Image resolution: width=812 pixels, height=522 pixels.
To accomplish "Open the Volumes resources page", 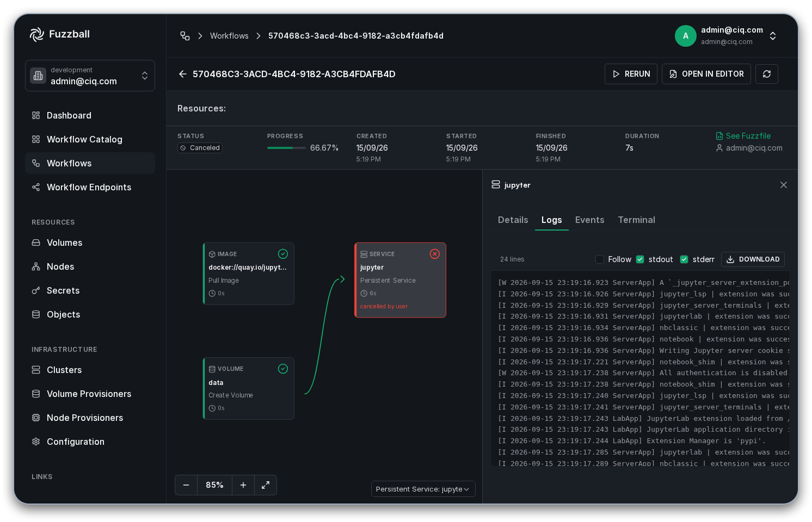I will [90, 243].
